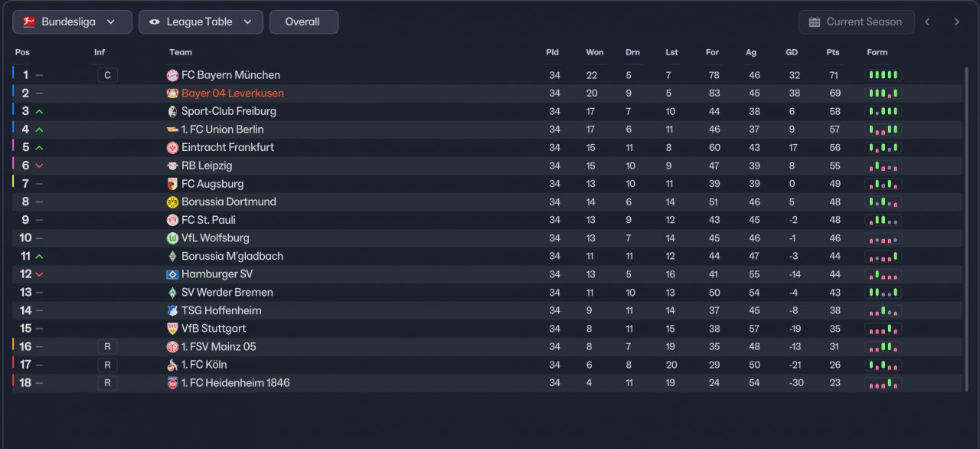980x449 pixels.
Task: Click the champion 'C' info badge
Action: point(107,75)
